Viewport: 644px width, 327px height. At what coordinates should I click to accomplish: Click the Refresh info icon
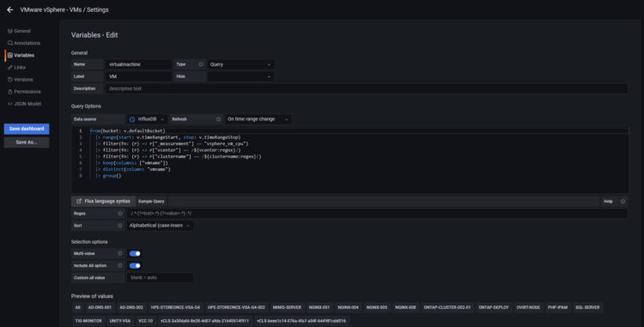click(x=218, y=119)
